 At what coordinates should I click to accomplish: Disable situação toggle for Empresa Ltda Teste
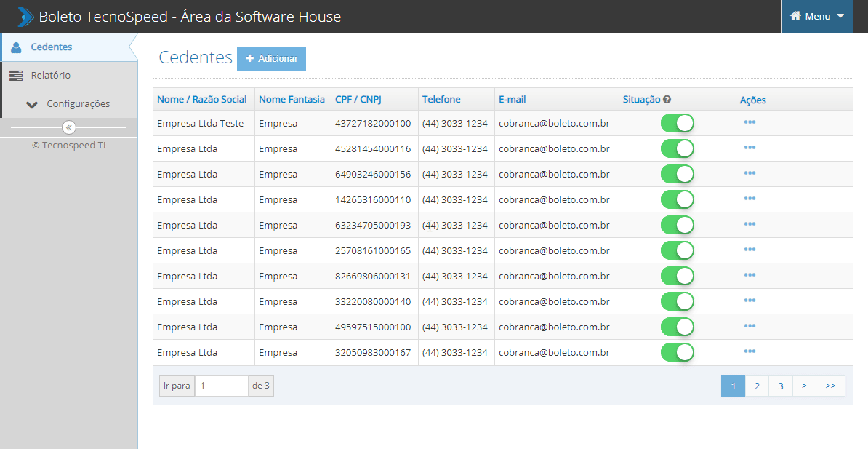click(677, 123)
